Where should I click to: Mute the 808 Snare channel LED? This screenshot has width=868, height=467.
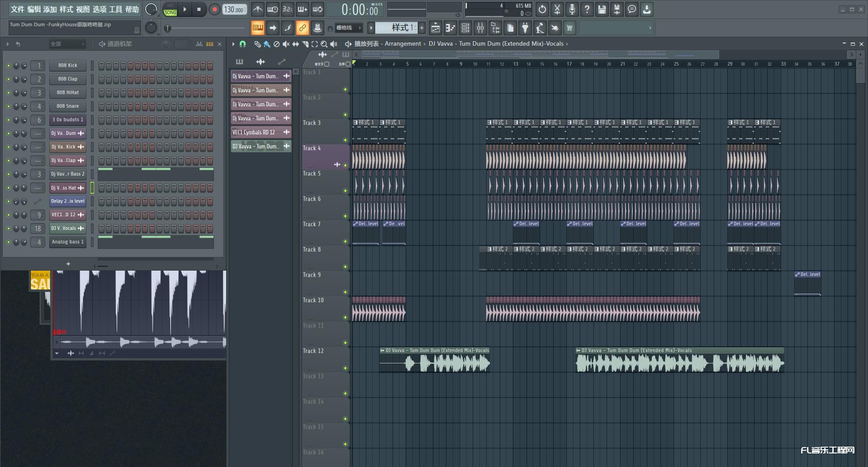[8, 106]
